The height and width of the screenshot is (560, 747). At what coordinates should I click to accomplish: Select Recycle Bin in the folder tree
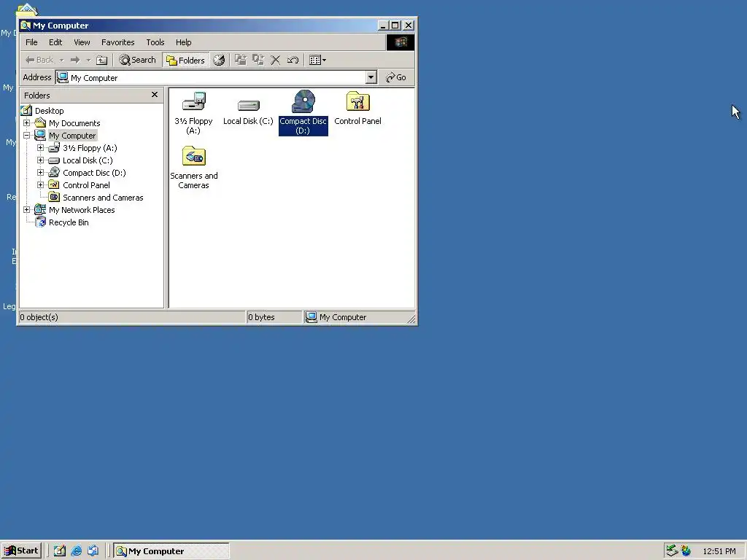tap(69, 222)
